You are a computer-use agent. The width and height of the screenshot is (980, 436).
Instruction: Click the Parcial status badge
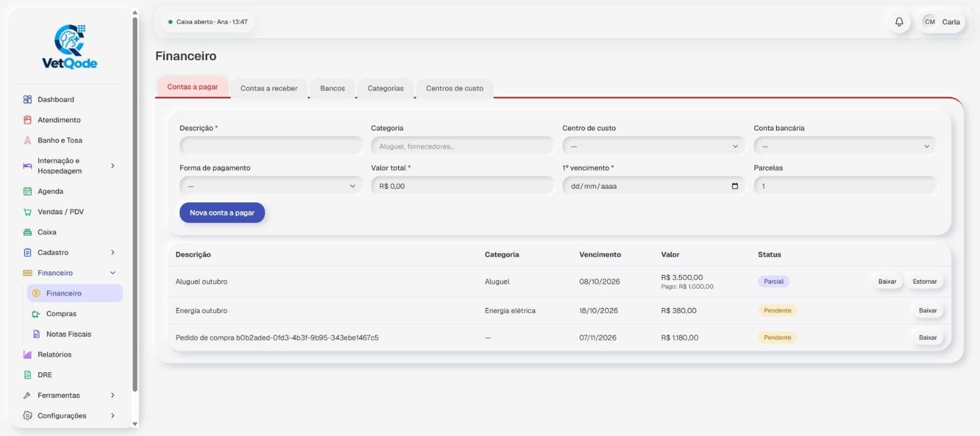click(774, 282)
